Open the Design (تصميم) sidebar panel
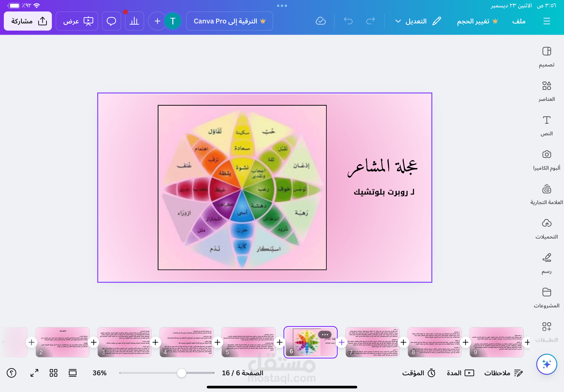 point(547,57)
